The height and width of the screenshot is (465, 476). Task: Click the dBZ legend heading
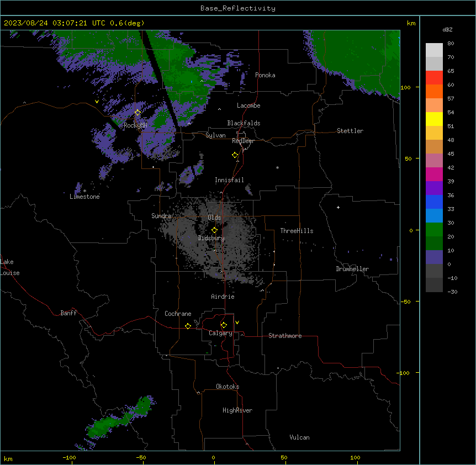point(447,29)
